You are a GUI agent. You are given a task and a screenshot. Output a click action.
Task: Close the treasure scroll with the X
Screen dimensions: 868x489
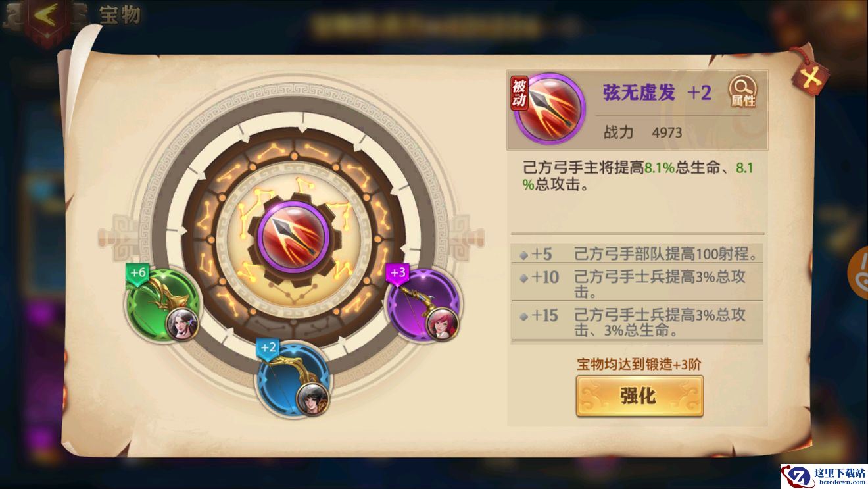810,74
